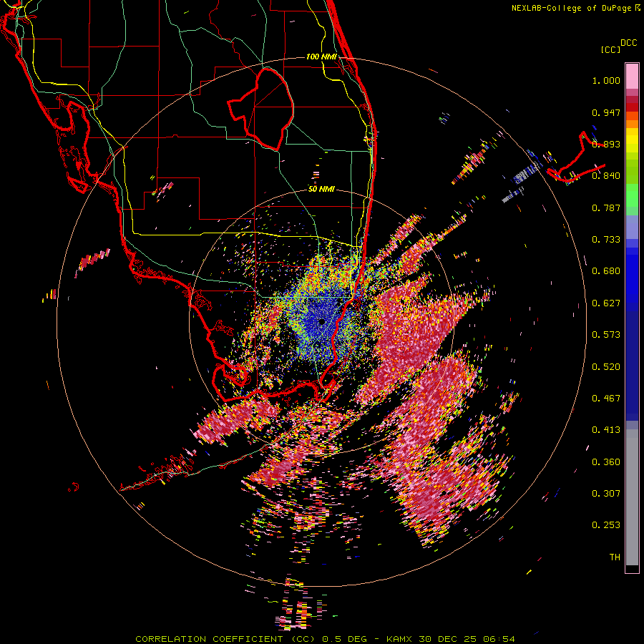Click the NEXLAB-College of DuPage watermark text
644x644 pixels.
click(575, 8)
